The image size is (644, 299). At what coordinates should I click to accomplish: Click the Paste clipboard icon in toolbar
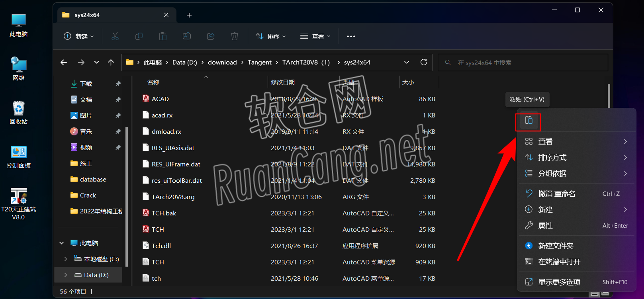(x=163, y=36)
